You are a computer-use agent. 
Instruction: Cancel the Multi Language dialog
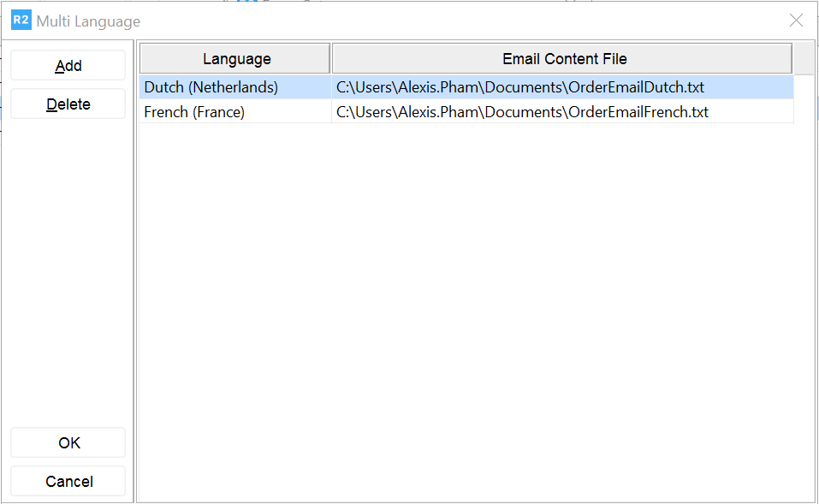pyautogui.click(x=68, y=481)
